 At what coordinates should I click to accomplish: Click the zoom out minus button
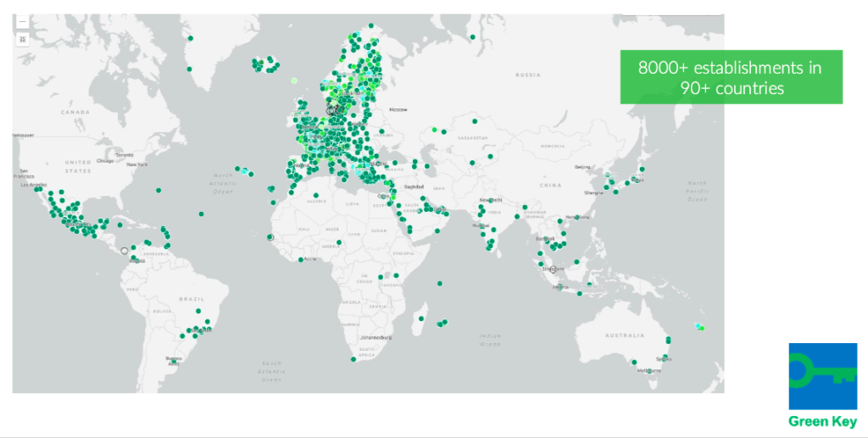tap(22, 23)
